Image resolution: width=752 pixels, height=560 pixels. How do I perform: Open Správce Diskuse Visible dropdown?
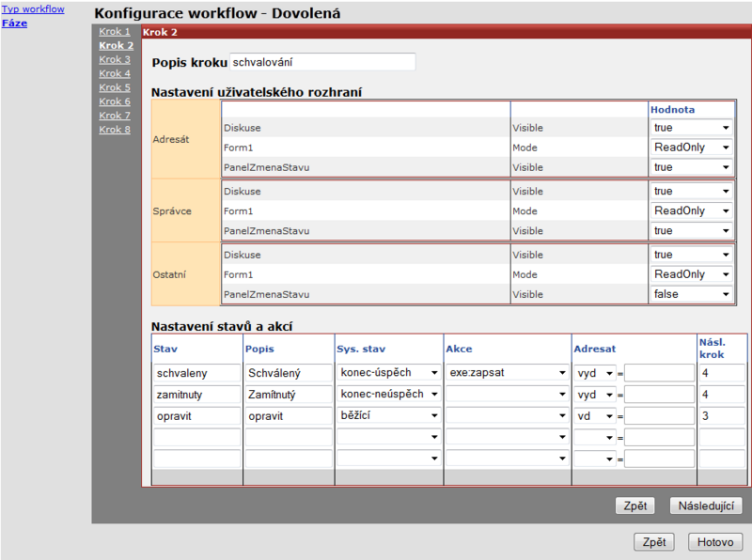tap(692, 191)
